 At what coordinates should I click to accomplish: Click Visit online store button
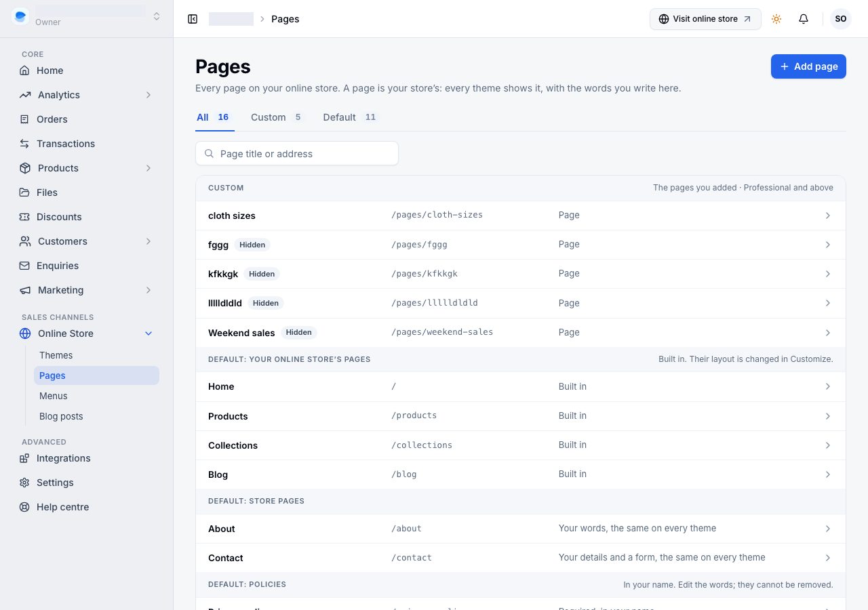(x=705, y=19)
